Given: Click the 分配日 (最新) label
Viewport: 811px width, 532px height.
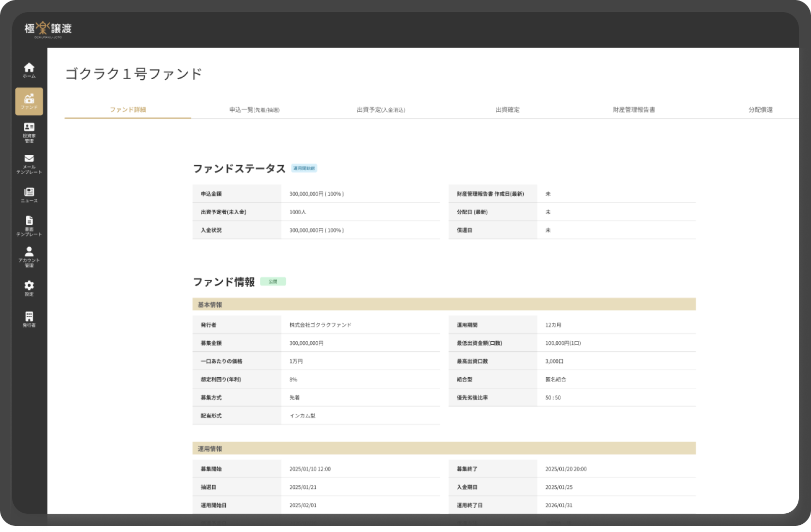Looking at the screenshot, I should pyautogui.click(x=472, y=212).
